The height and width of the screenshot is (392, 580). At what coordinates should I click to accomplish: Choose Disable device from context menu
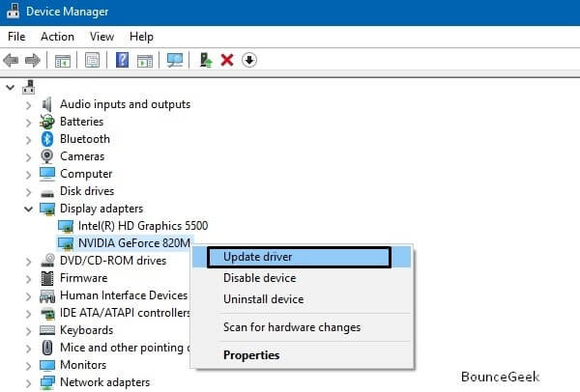pyautogui.click(x=302, y=278)
